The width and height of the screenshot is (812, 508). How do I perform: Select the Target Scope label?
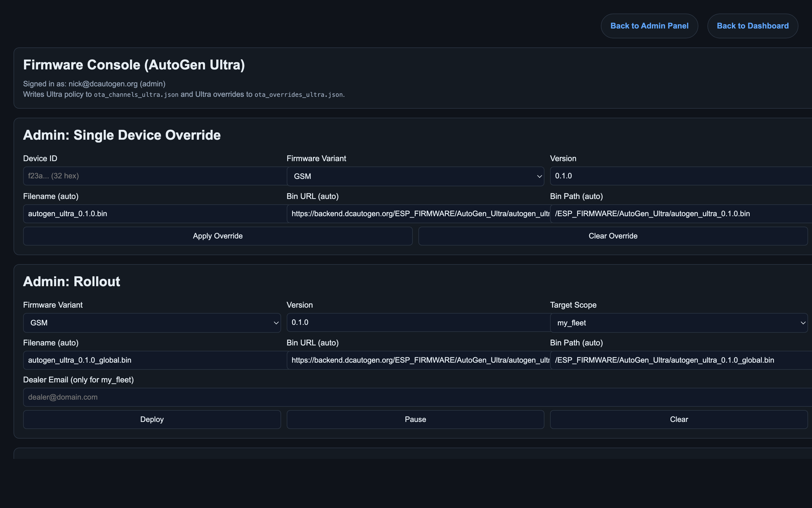coord(573,305)
